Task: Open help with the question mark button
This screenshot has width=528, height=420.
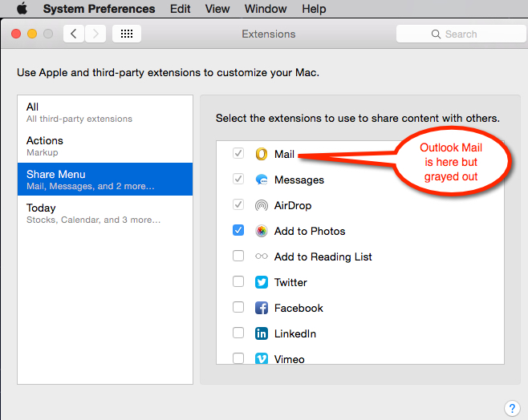Action: click(512, 409)
